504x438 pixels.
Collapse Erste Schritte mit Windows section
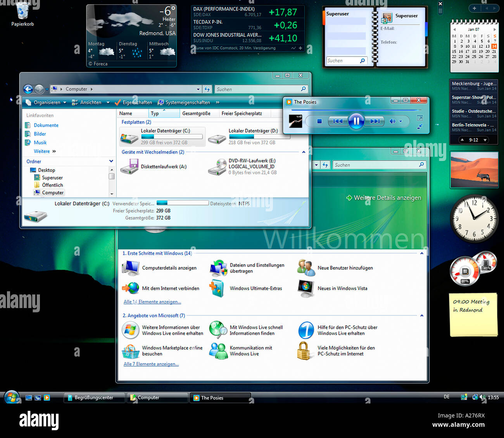coord(422,253)
